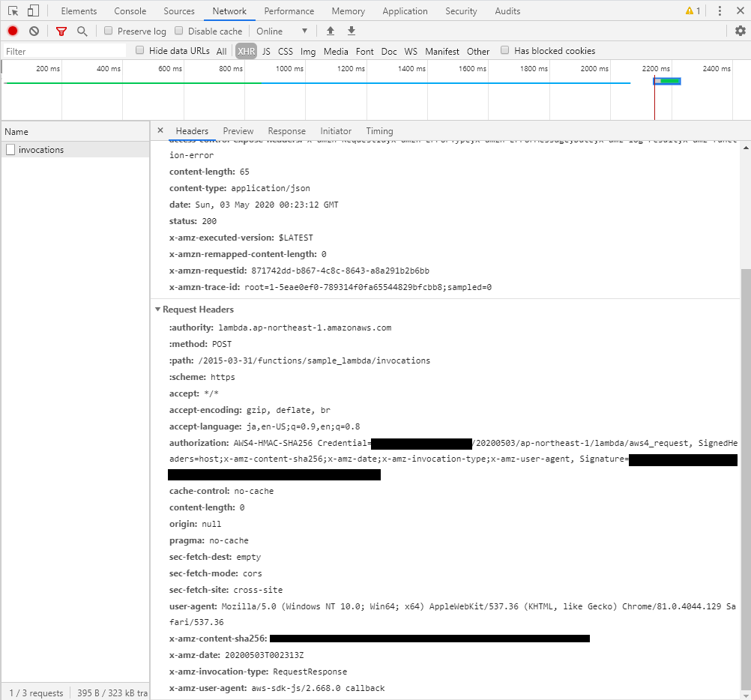The image size is (751, 700).
Task: Open the Sources panel
Action: tap(179, 11)
